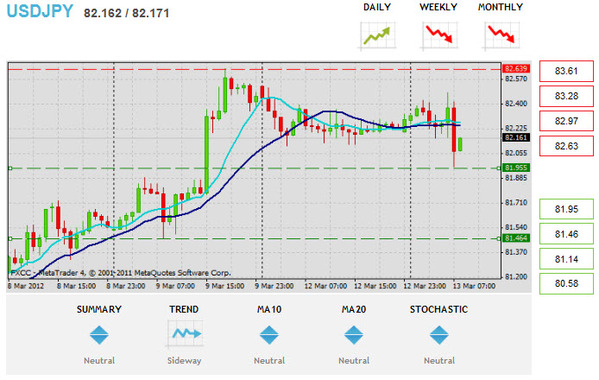This screenshot has height=380, width=599.
Task: Click the 83.28 resistance level box
Action: (x=567, y=96)
